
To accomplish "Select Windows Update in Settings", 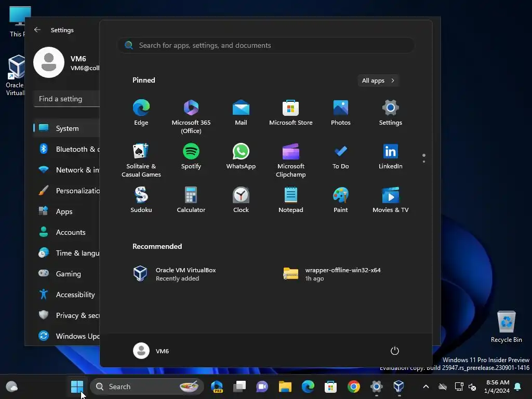I will [67, 336].
